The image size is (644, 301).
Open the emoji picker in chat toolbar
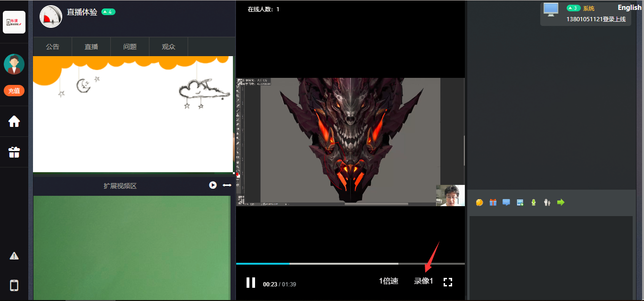click(479, 202)
